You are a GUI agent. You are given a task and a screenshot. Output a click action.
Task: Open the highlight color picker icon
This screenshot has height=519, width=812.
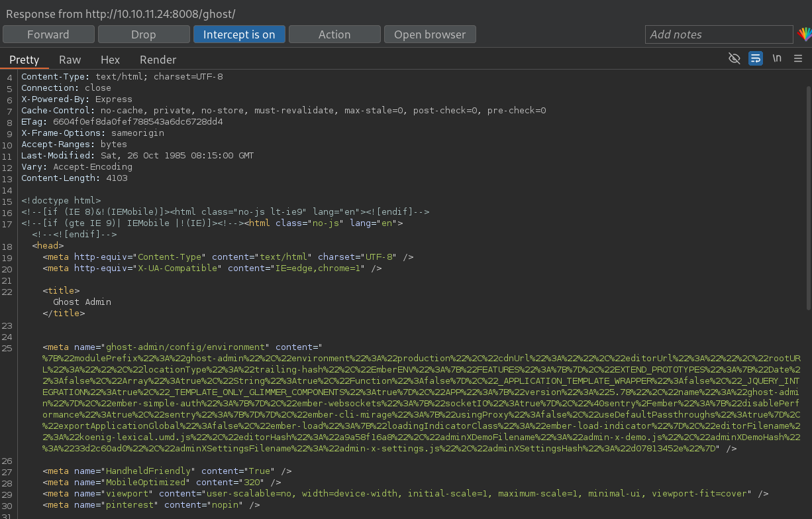[804, 34]
